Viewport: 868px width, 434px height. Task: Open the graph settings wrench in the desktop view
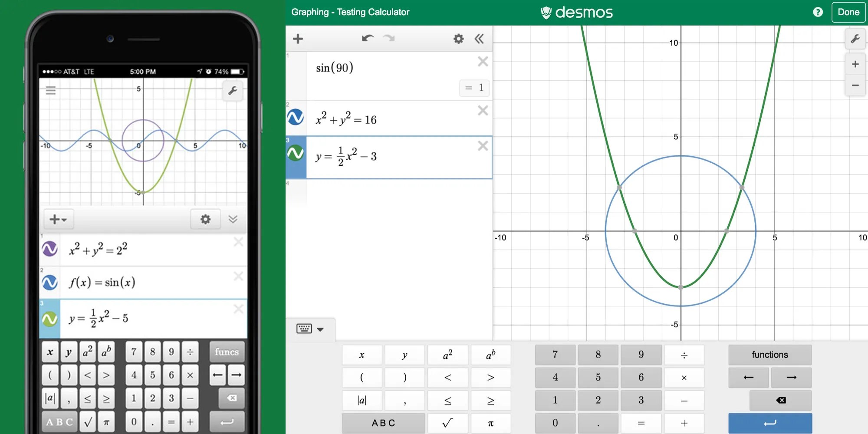coord(855,39)
